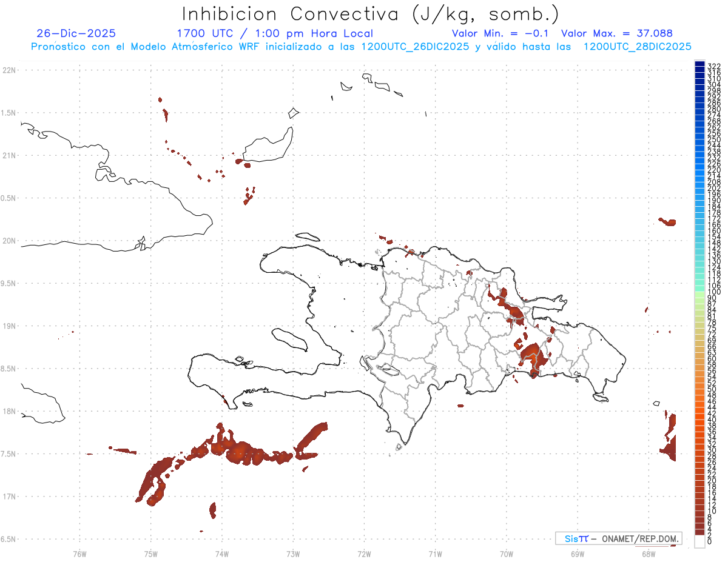Click the darkest blue colorbar swatch beside 322

click(699, 64)
